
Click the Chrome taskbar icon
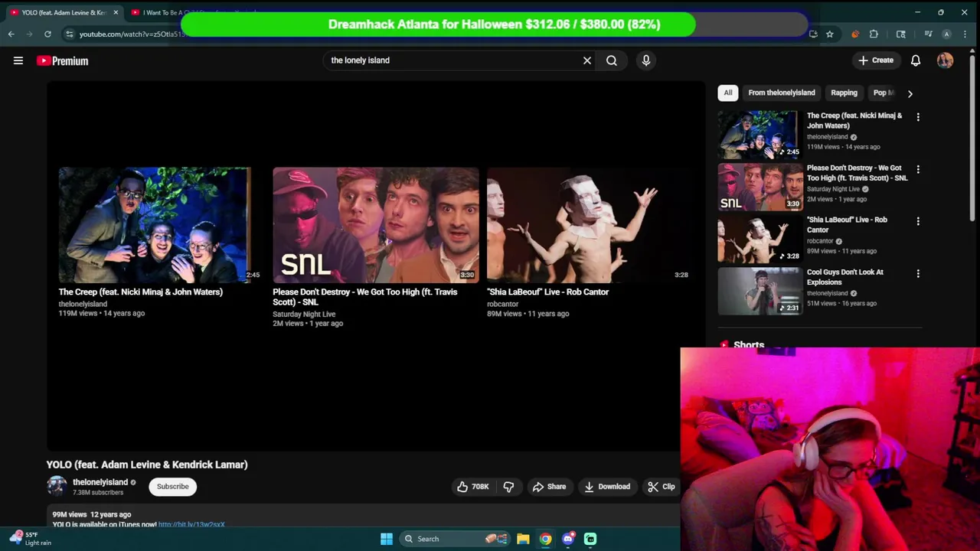pyautogui.click(x=545, y=539)
